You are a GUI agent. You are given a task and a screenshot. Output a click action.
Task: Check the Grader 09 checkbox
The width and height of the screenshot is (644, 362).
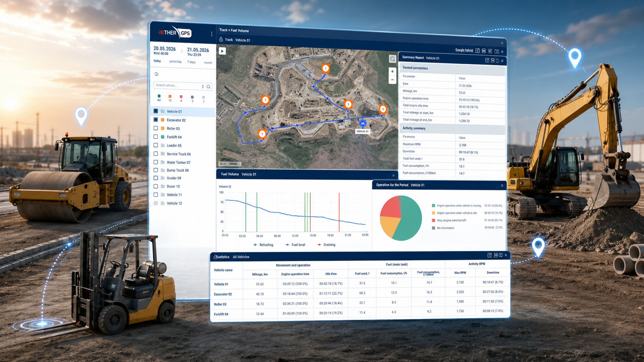click(156, 178)
